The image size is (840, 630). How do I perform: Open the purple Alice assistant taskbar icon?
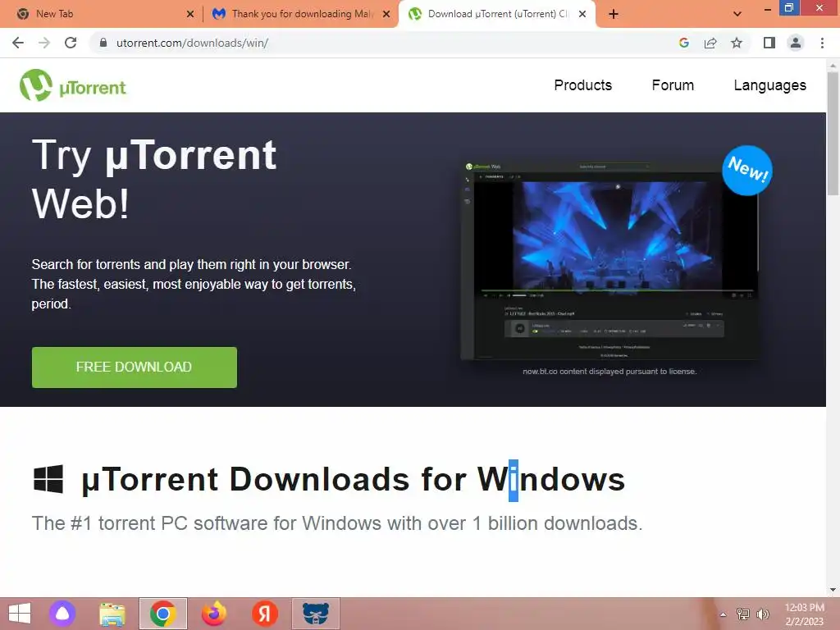[62, 614]
